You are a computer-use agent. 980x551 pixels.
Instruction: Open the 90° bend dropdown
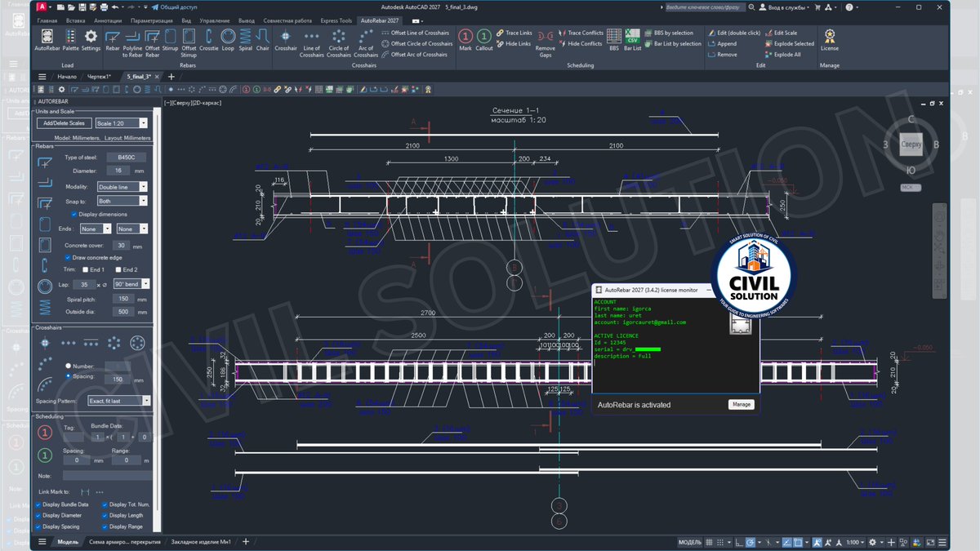coord(131,284)
